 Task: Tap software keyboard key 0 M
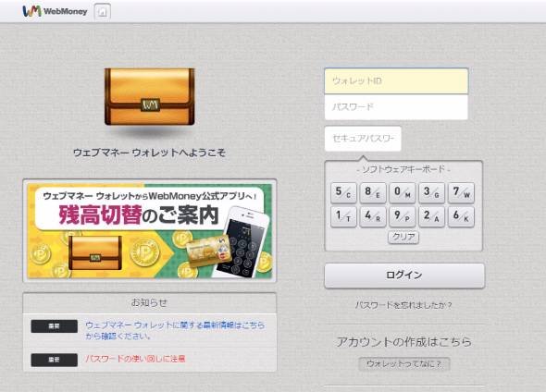pyautogui.click(x=403, y=192)
